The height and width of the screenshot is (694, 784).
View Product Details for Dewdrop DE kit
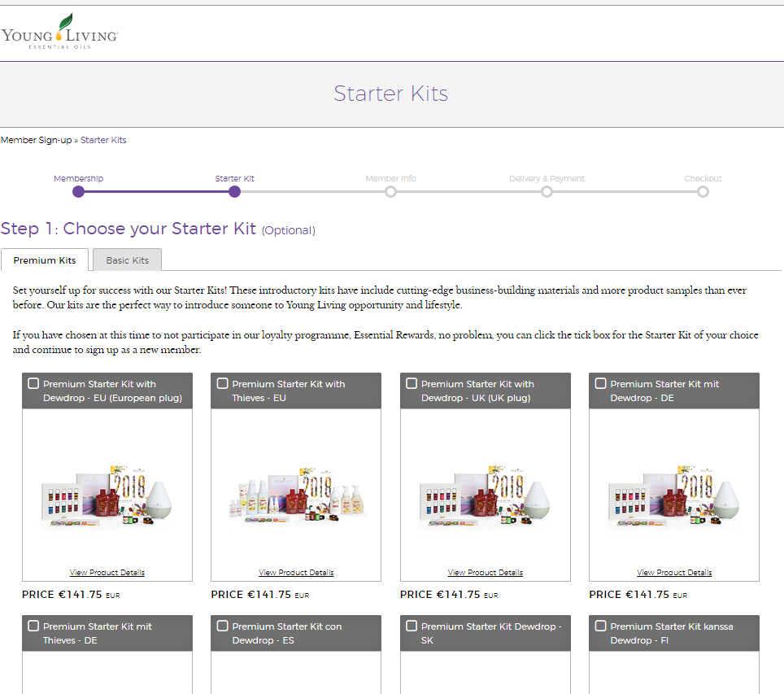[674, 573]
